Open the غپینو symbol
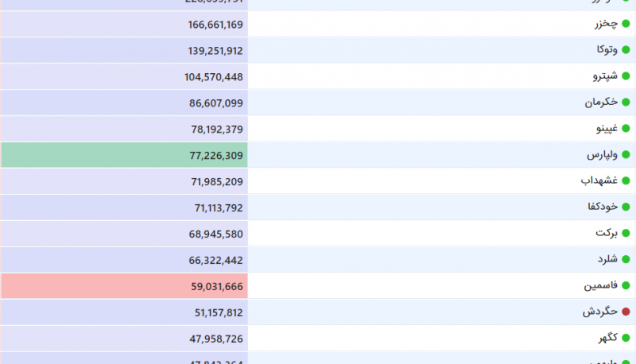This screenshot has width=636, height=364. (x=607, y=129)
